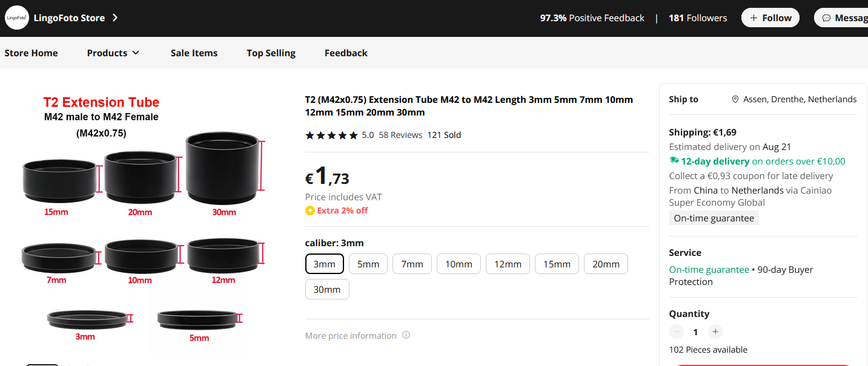This screenshot has height=366, width=868.
Task: Click the green delivery truck icon
Action: [x=674, y=161]
